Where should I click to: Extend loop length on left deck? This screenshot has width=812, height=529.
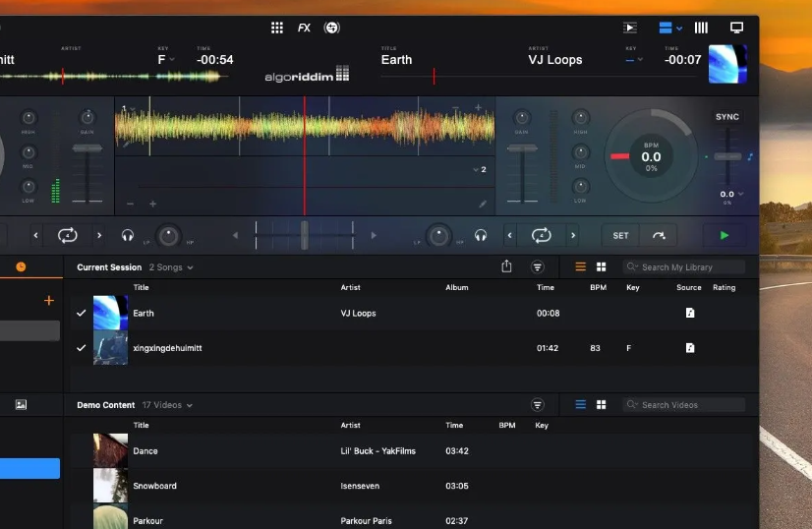click(x=99, y=236)
